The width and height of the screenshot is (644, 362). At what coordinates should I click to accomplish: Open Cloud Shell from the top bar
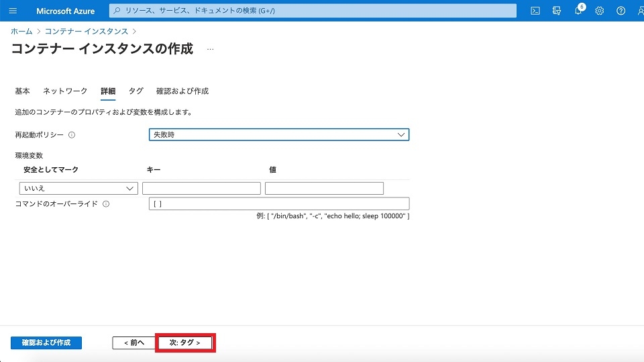(x=535, y=11)
